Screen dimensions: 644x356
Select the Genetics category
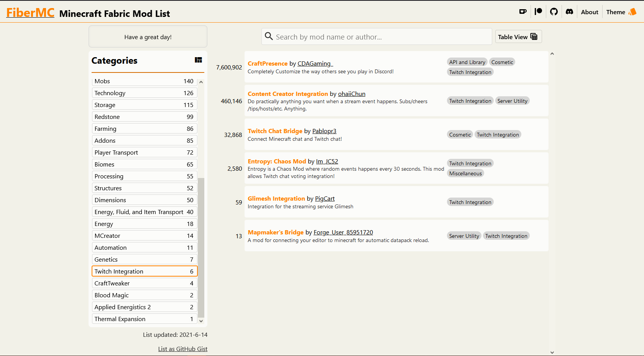145,259
